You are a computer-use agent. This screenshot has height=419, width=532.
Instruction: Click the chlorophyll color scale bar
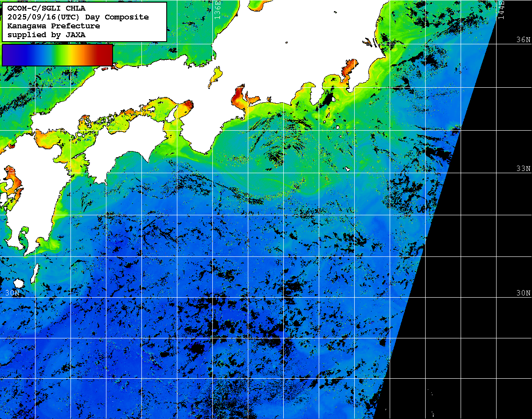pos(57,55)
